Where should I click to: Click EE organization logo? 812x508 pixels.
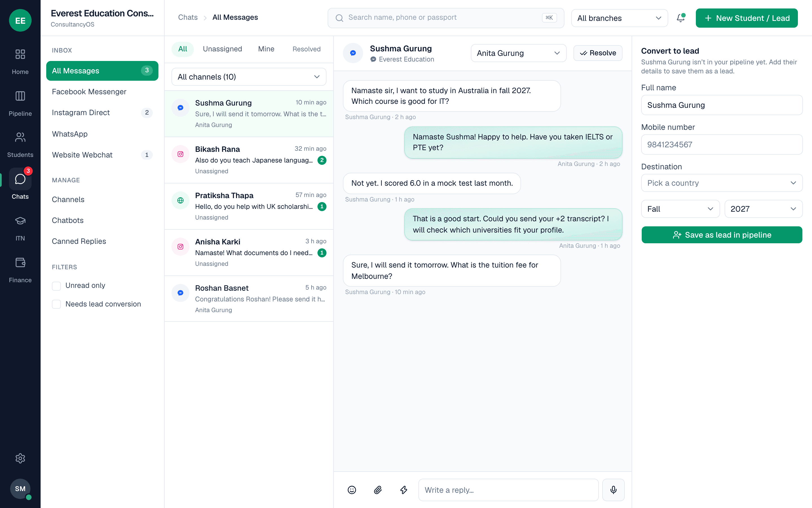coord(20,20)
